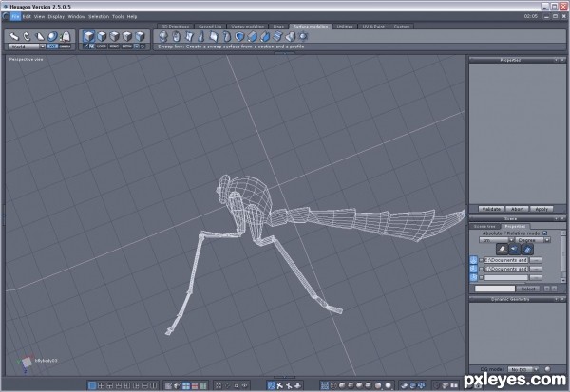570x392 pixels.
Task: Select the shield-shaped surface modeling tool
Action: [x=239, y=36]
